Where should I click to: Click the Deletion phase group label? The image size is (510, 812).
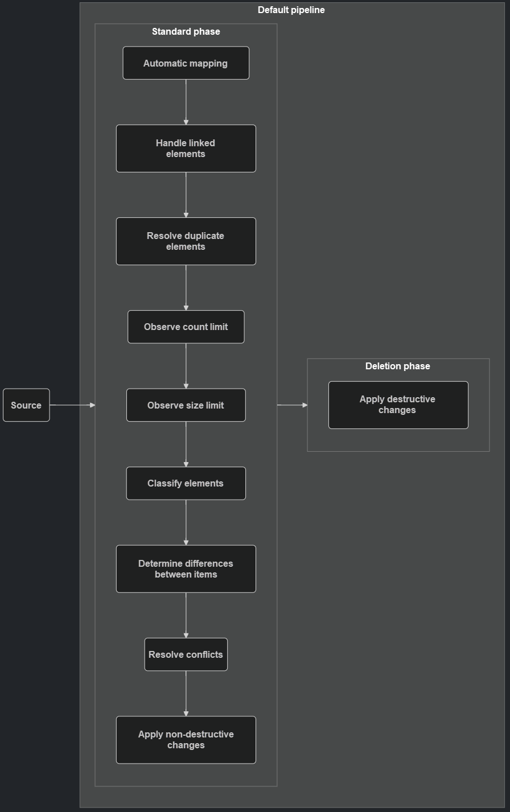[x=398, y=366]
